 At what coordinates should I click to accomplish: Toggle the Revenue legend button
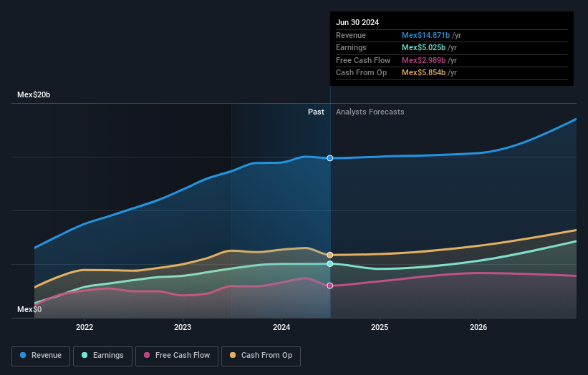click(41, 356)
